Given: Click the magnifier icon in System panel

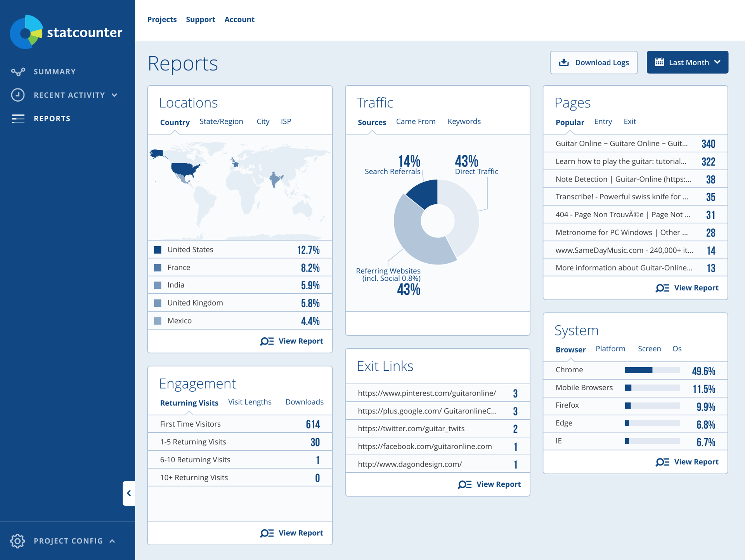Looking at the screenshot, I should pyautogui.click(x=662, y=462).
